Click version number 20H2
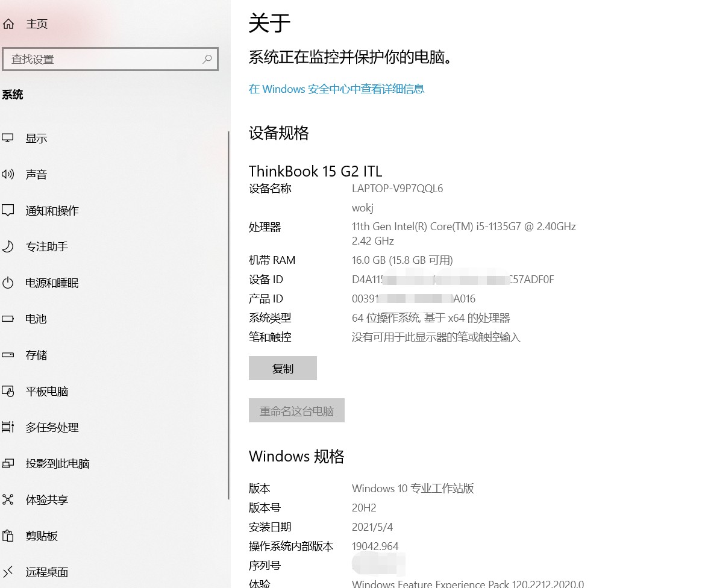The height and width of the screenshot is (588, 705). 364,508
